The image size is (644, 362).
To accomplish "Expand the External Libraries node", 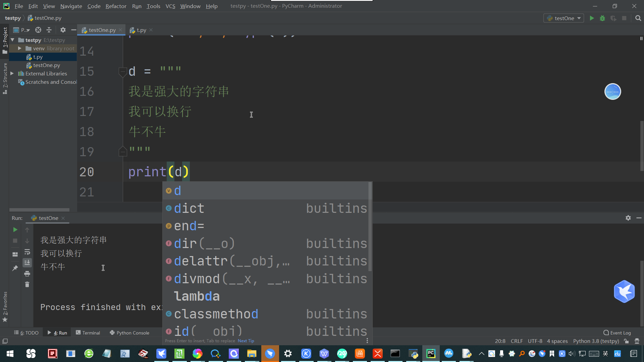I will click(12, 73).
